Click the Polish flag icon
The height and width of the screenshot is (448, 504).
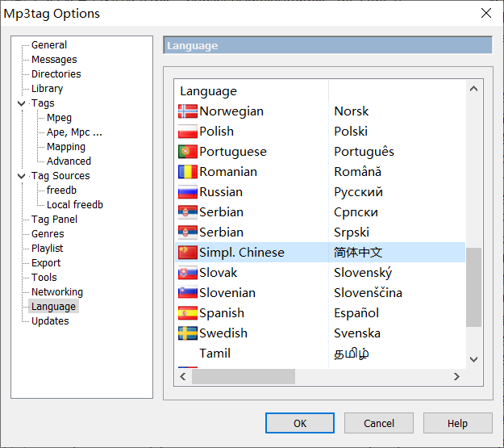click(x=188, y=132)
